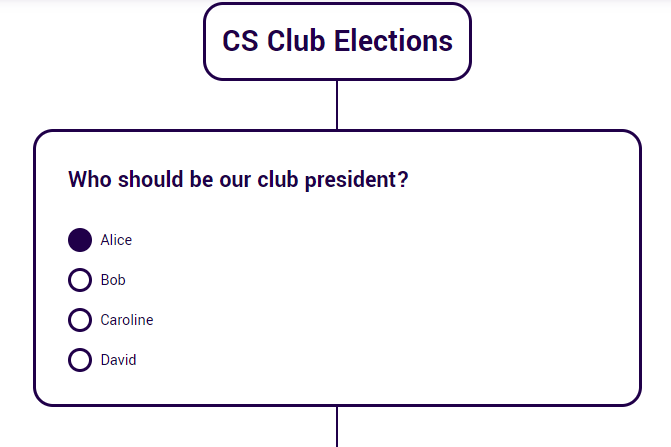Click the 'Caroline' option label
This screenshot has height=447, width=671.
pyautogui.click(x=127, y=320)
